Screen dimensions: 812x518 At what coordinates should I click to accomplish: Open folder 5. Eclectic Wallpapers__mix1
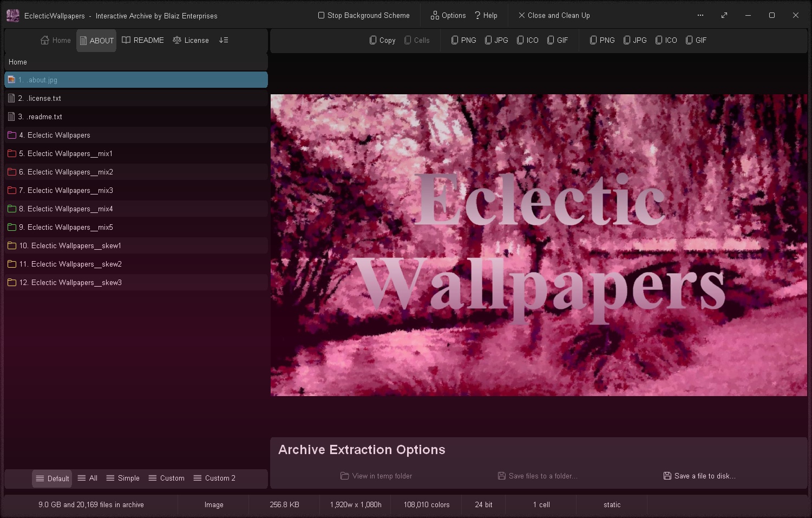[x=136, y=153]
